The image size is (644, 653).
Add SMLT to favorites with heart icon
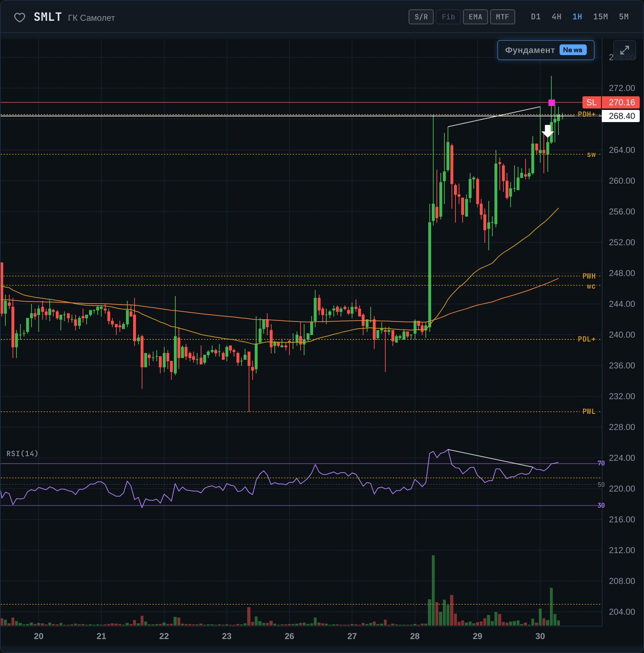pyautogui.click(x=20, y=17)
